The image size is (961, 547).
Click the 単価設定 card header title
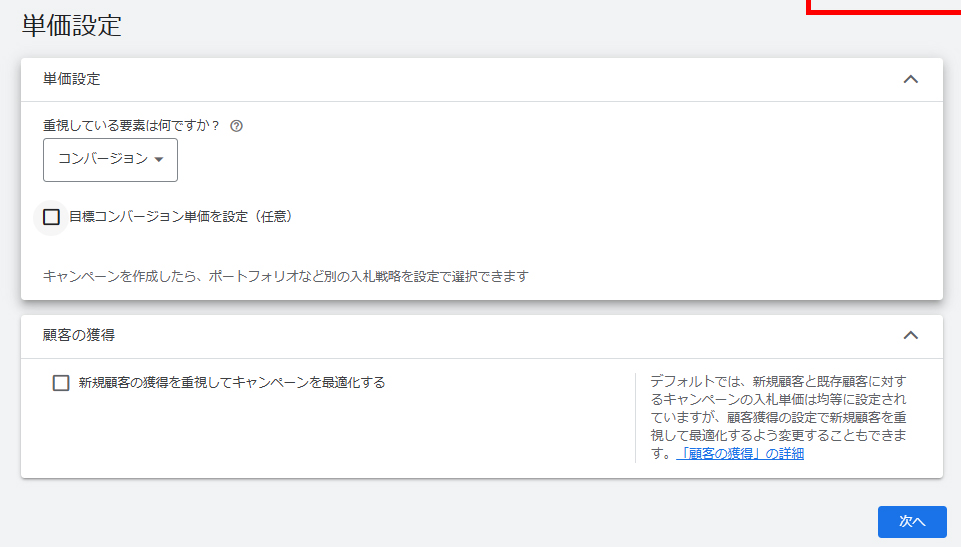point(72,79)
